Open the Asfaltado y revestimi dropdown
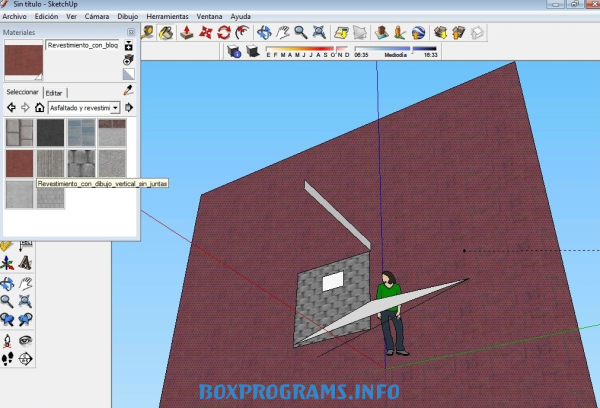The image size is (600, 408). (x=84, y=108)
